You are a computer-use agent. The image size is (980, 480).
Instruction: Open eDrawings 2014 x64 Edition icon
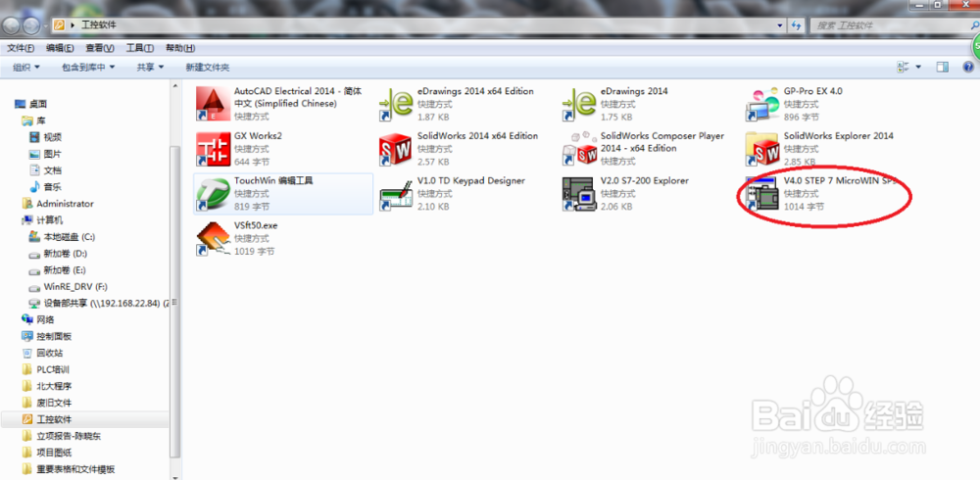(x=394, y=104)
